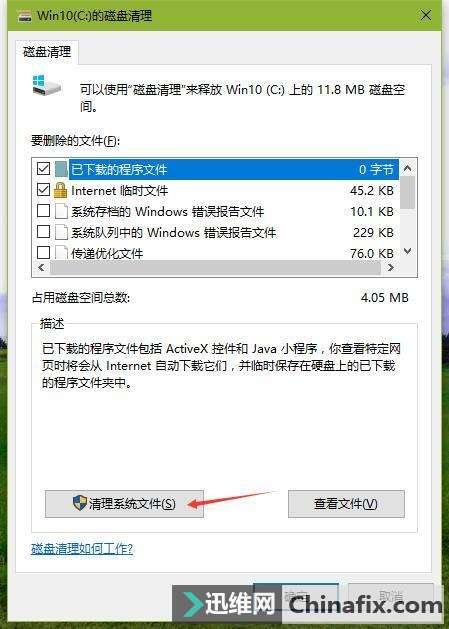449x629 pixels.
Task: Open the 磁盘清理如何工作? link
Action: [82, 548]
